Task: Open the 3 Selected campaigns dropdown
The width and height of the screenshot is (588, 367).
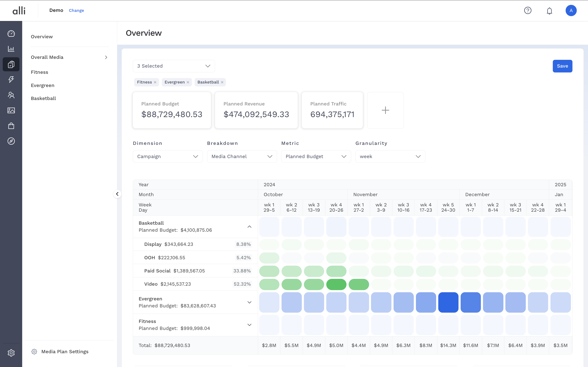Action: pyautogui.click(x=174, y=66)
